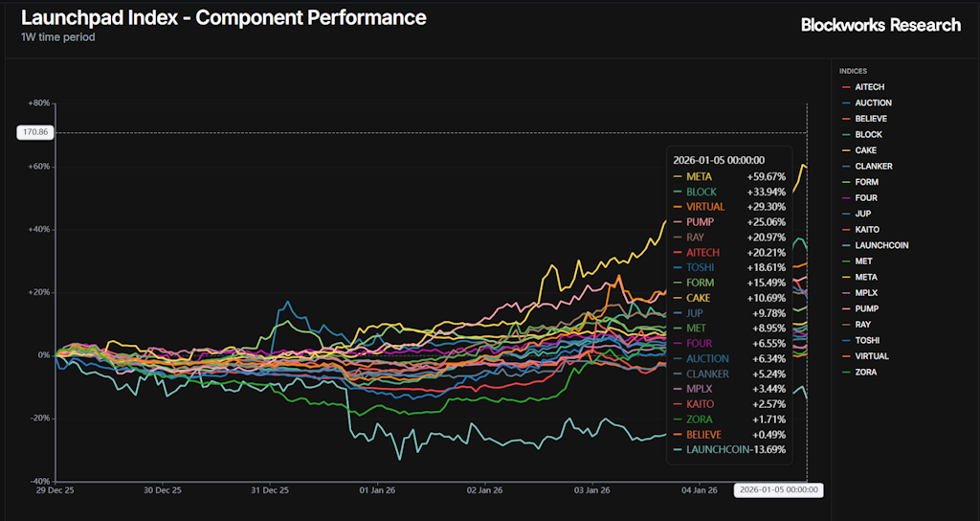Click the Blockworks Research logo

pos(880,25)
